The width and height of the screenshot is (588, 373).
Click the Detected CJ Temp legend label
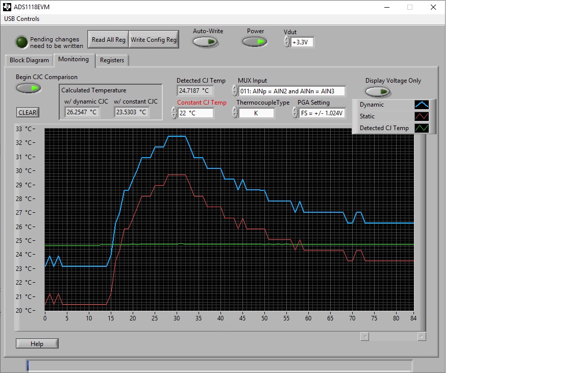tap(384, 128)
